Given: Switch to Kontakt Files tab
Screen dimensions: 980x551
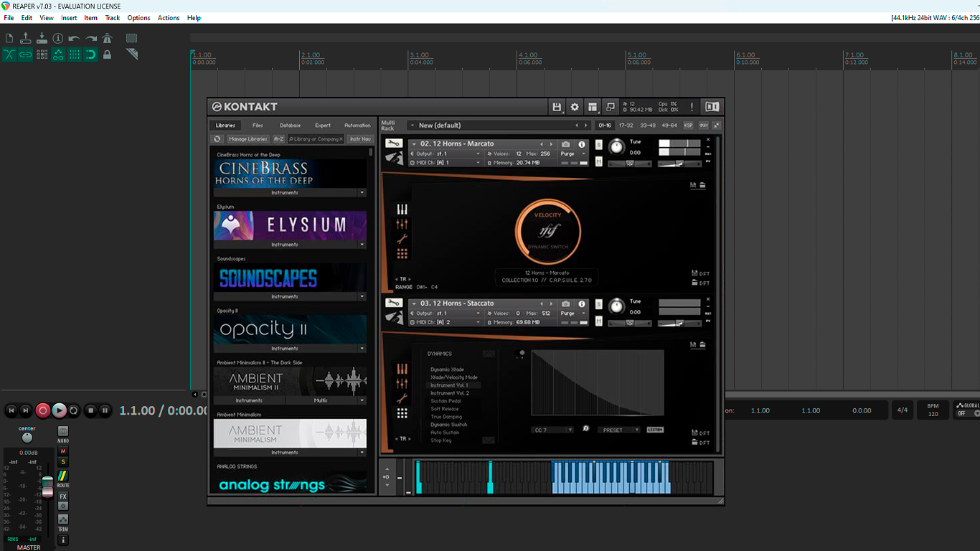Looking at the screenshot, I should [258, 126].
